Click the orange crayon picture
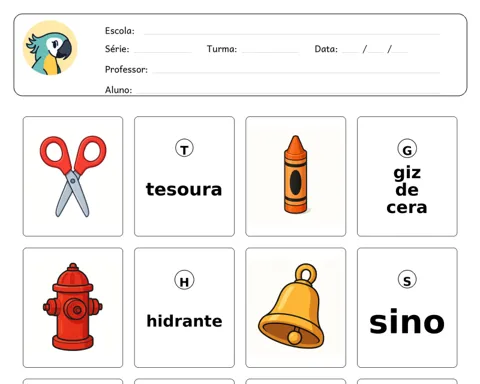Viewport: 480px width, 384px height. [x=295, y=175]
